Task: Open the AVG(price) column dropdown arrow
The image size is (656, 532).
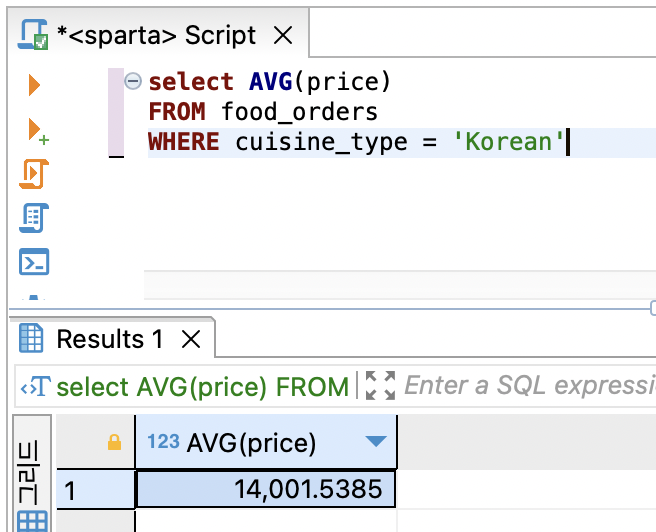Action: (x=376, y=441)
